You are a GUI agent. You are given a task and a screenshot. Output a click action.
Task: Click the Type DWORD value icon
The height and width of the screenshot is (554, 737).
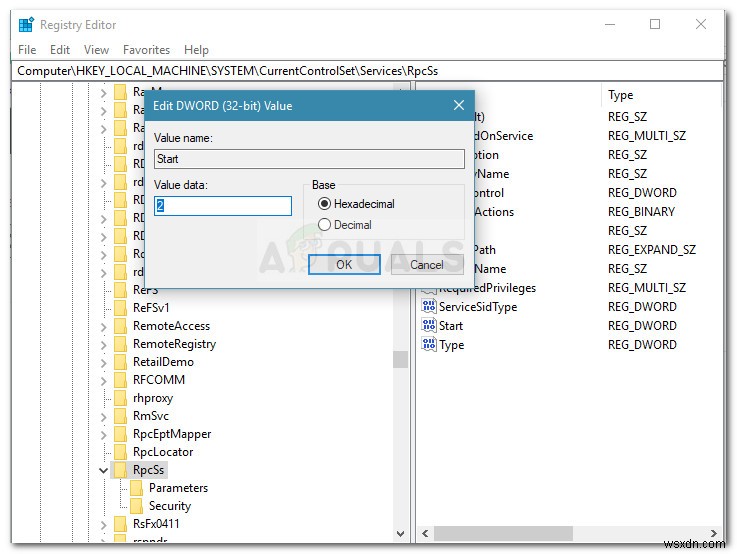coord(429,344)
